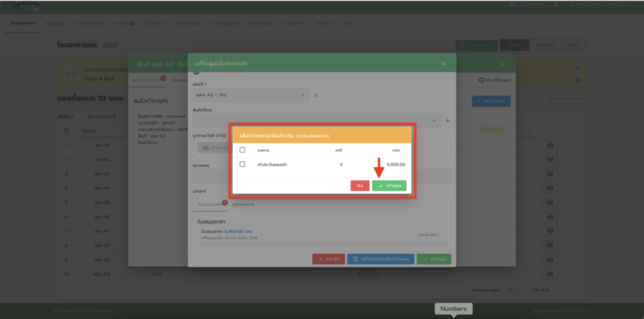The height and width of the screenshot is (319, 644).
Task: Click the eye icon for แผง A10 row
Action: point(550,274)
